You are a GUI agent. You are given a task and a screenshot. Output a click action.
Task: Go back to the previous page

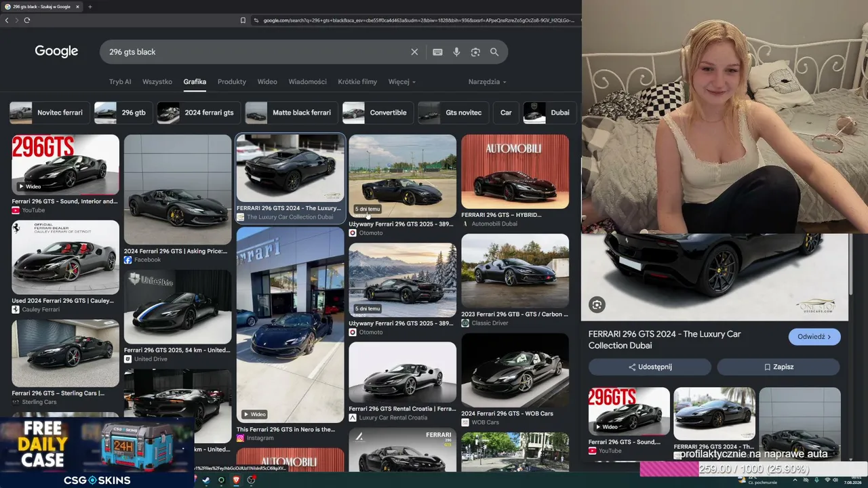[x=7, y=20]
